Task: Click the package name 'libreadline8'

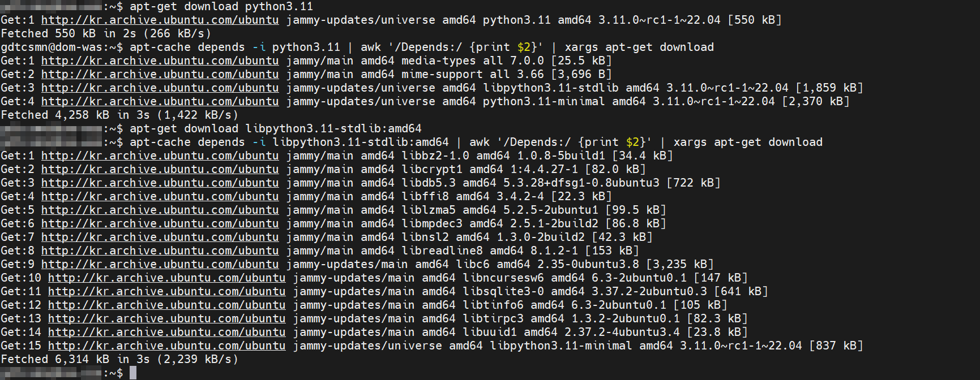Action: tap(442, 251)
